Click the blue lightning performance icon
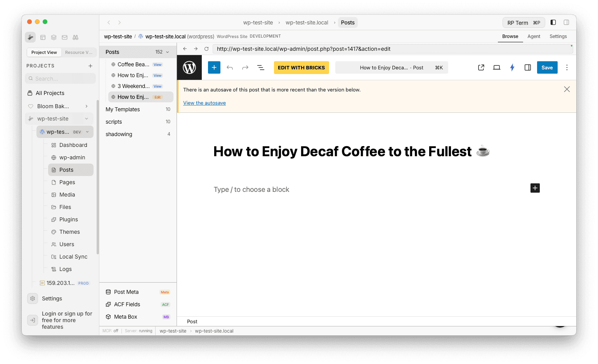This screenshot has width=598, height=364. 512,67
